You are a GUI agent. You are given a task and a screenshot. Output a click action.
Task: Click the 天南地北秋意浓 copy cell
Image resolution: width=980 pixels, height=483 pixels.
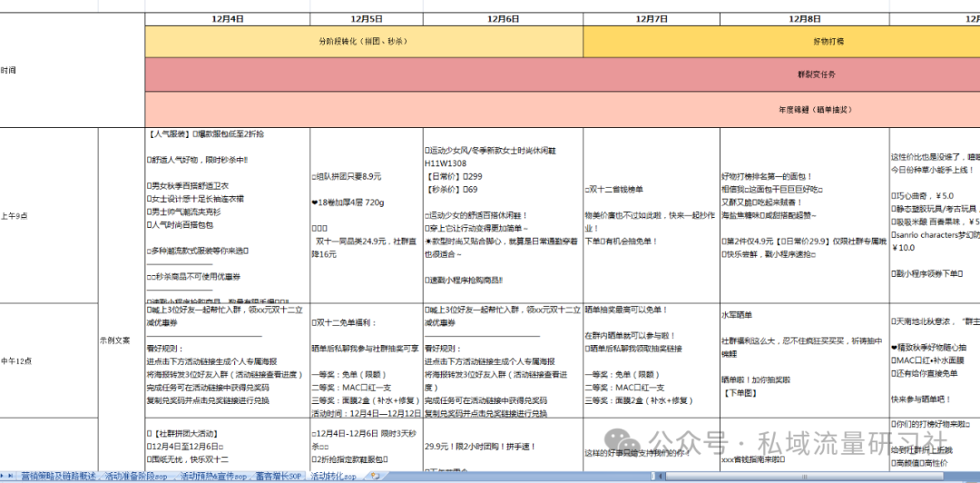tap(935, 360)
